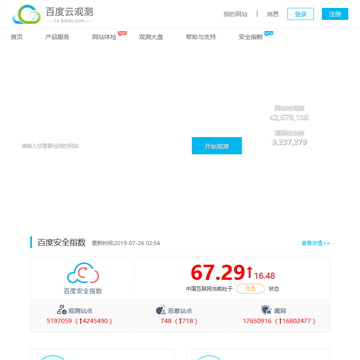Open the 帮助与支持 menu
Screen dimensions: 360x360
(x=201, y=37)
